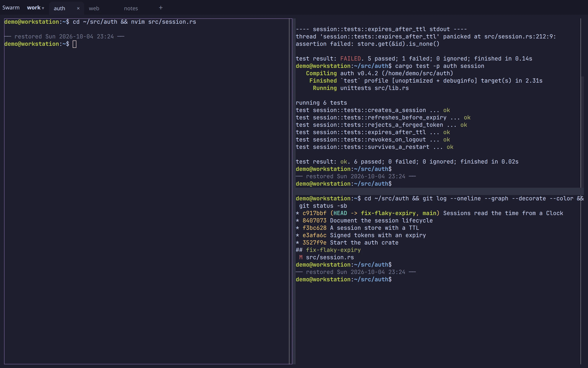Close the auth tab
The image size is (588, 368).
(x=78, y=8)
